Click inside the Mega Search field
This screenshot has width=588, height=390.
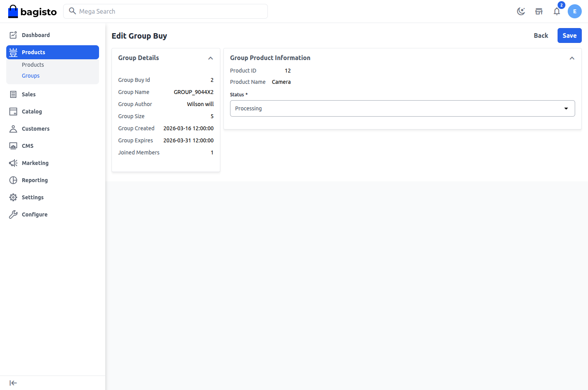click(x=165, y=11)
